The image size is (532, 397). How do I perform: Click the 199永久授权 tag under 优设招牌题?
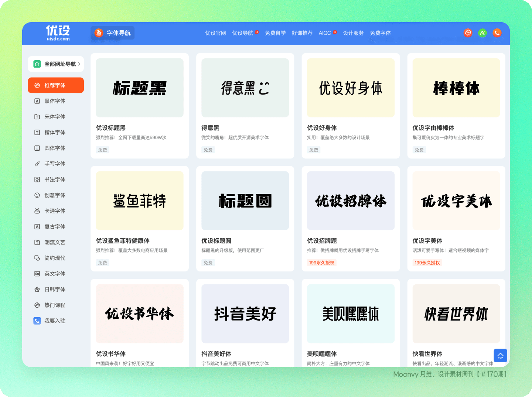pyautogui.click(x=322, y=263)
